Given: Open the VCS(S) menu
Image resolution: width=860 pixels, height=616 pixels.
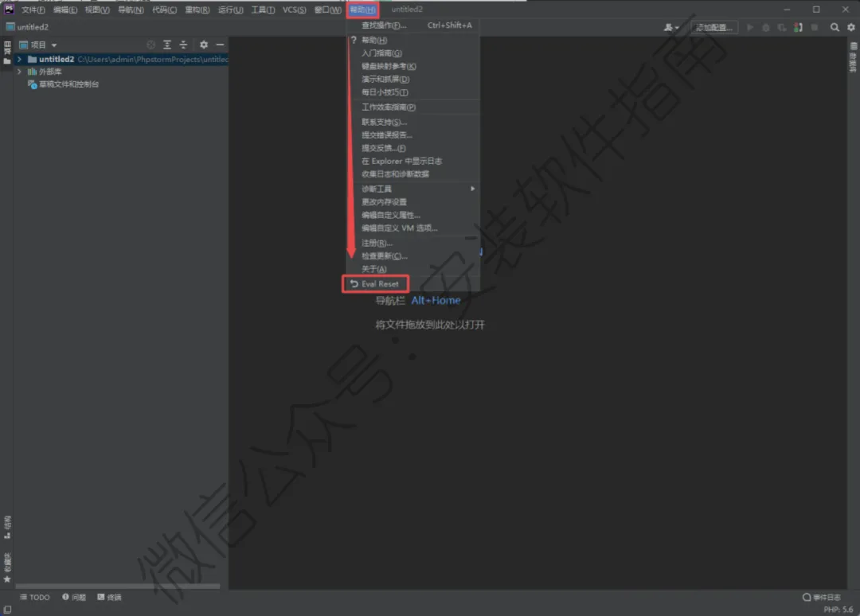Looking at the screenshot, I should pos(294,10).
